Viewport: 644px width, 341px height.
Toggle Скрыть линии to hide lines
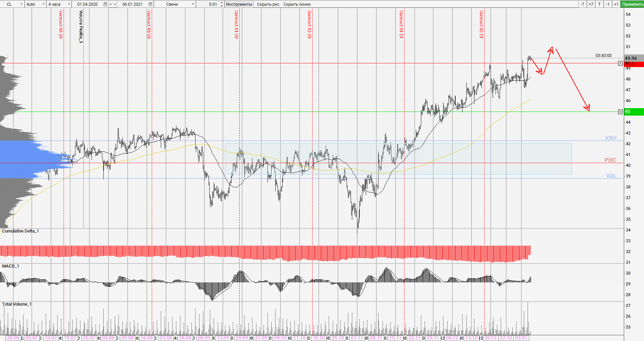pos(297,4)
